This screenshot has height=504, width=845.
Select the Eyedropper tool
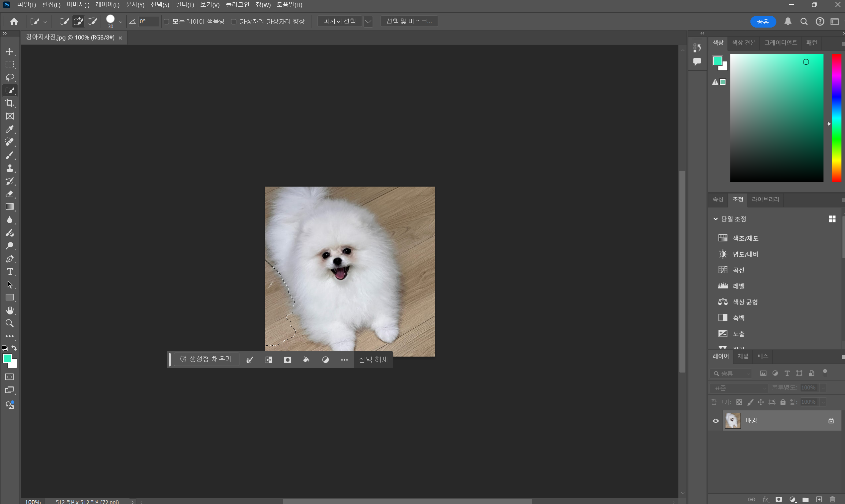tap(10, 129)
